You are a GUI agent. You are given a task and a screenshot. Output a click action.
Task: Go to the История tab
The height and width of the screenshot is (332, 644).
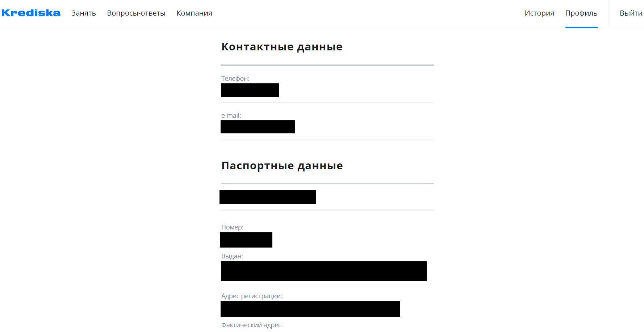click(x=539, y=13)
